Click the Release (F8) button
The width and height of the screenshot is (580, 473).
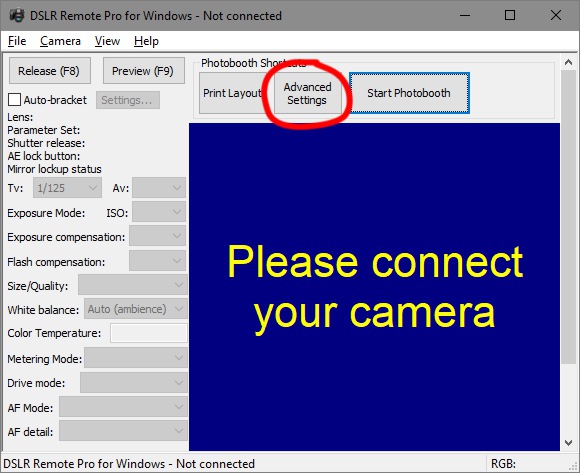coord(50,71)
